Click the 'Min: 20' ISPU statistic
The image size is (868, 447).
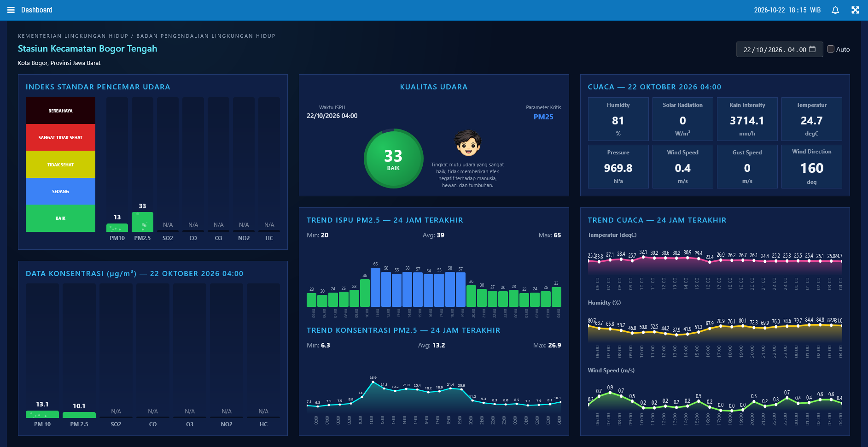(x=318, y=235)
